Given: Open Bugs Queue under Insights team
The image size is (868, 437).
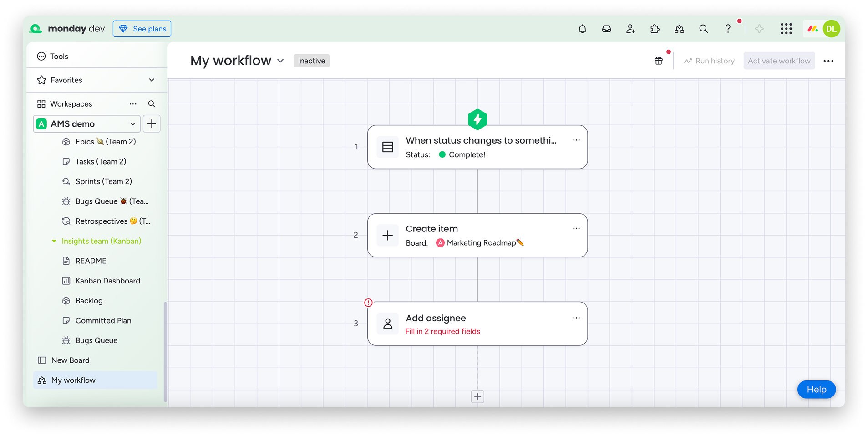Looking at the screenshot, I should coord(96,340).
